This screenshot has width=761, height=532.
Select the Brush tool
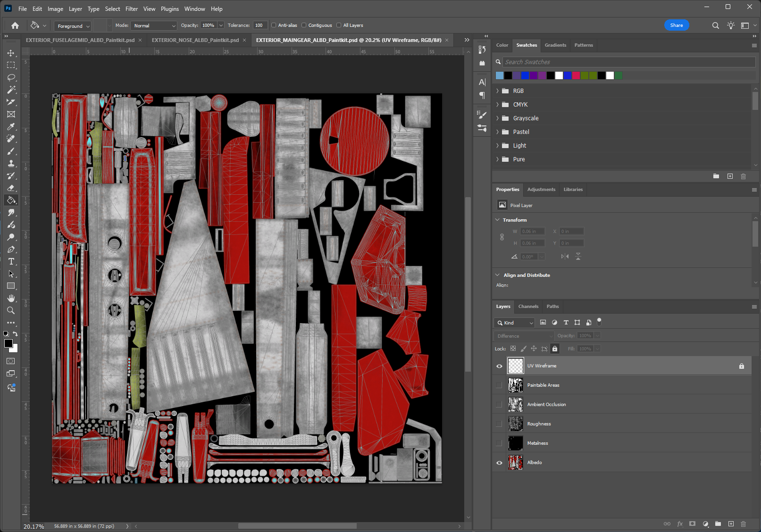click(x=11, y=151)
